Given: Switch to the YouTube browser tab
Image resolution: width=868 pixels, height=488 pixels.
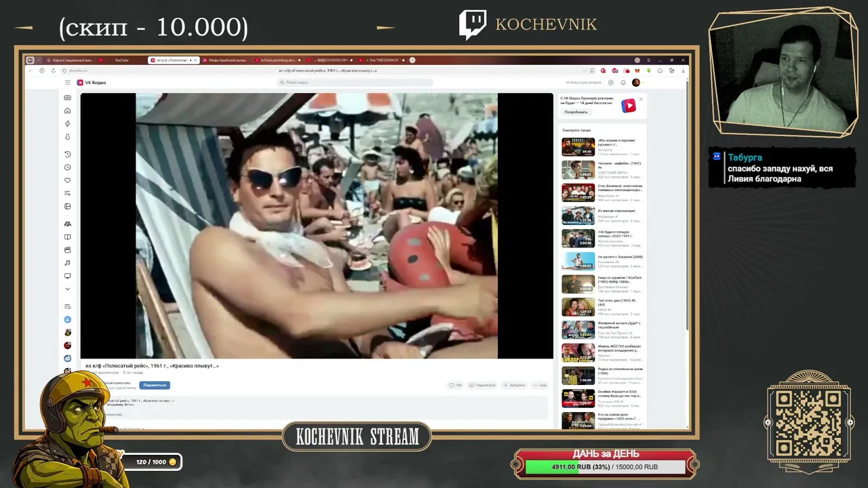Looking at the screenshot, I should pos(122,60).
